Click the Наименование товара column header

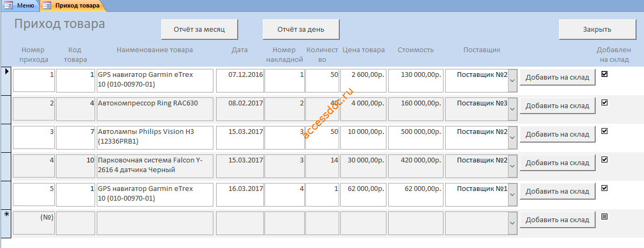click(155, 50)
